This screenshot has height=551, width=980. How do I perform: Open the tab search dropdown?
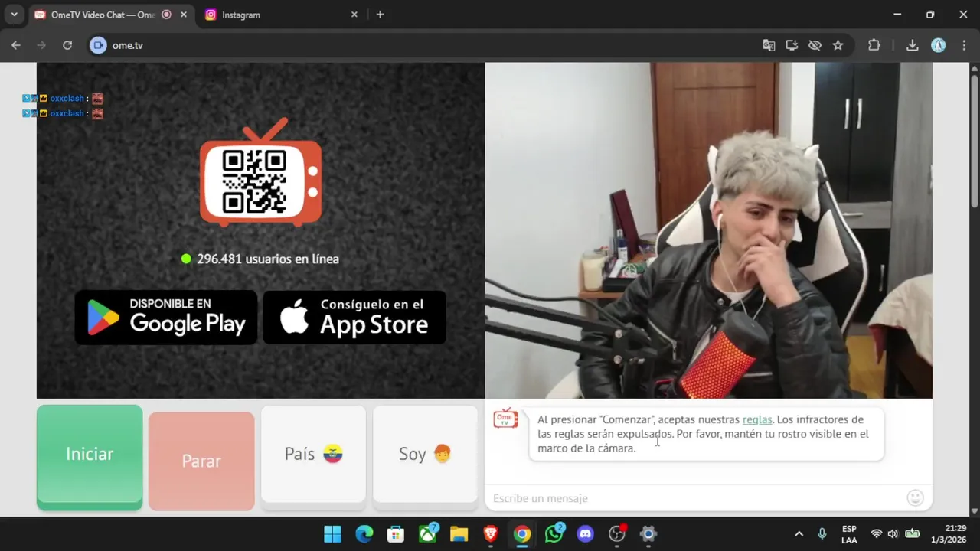point(14,15)
